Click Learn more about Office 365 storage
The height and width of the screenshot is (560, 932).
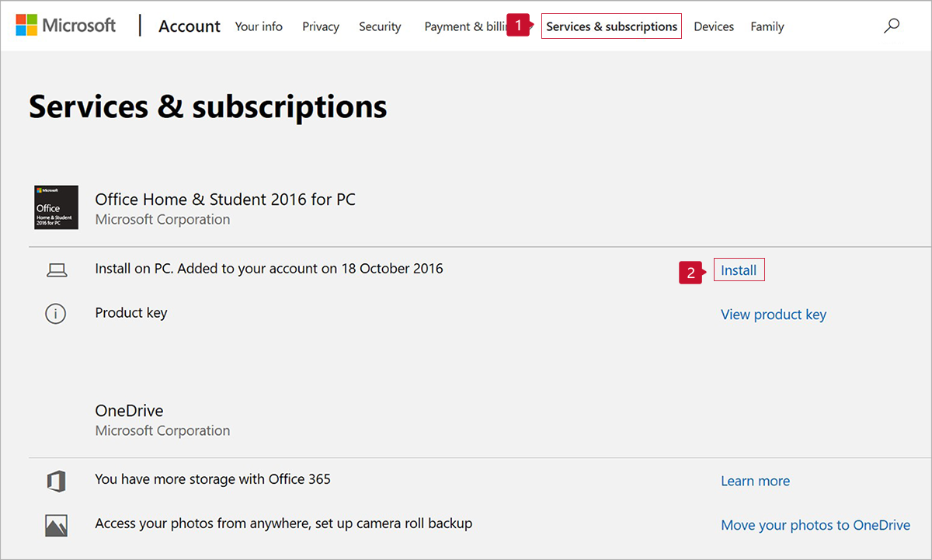coord(755,481)
